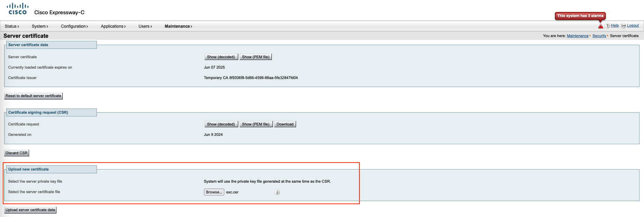The height and width of the screenshot is (217, 644).
Task: Open the Status menu
Action: click(x=12, y=26)
